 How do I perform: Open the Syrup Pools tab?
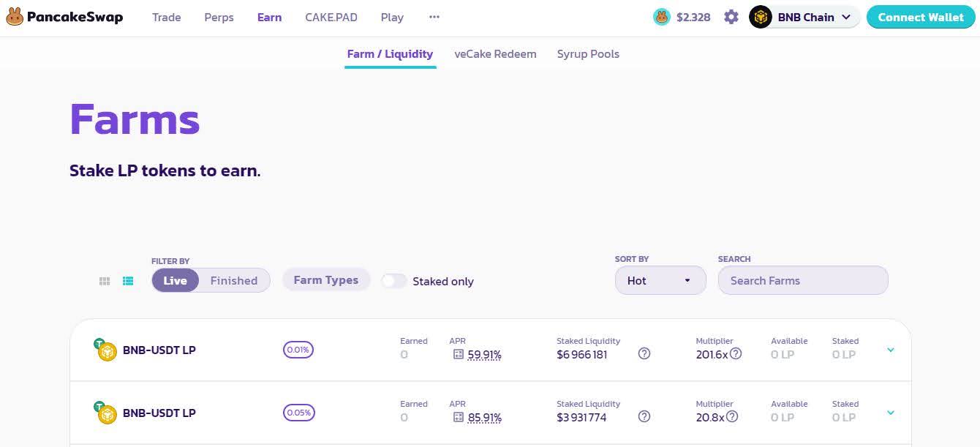pyautogui.click(x=588, y=54)
